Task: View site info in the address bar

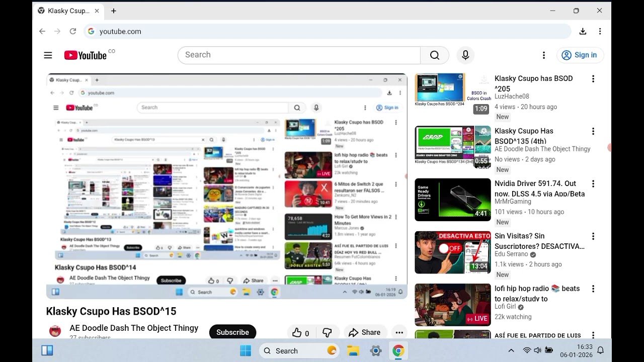Action: (x=91, y=31)
